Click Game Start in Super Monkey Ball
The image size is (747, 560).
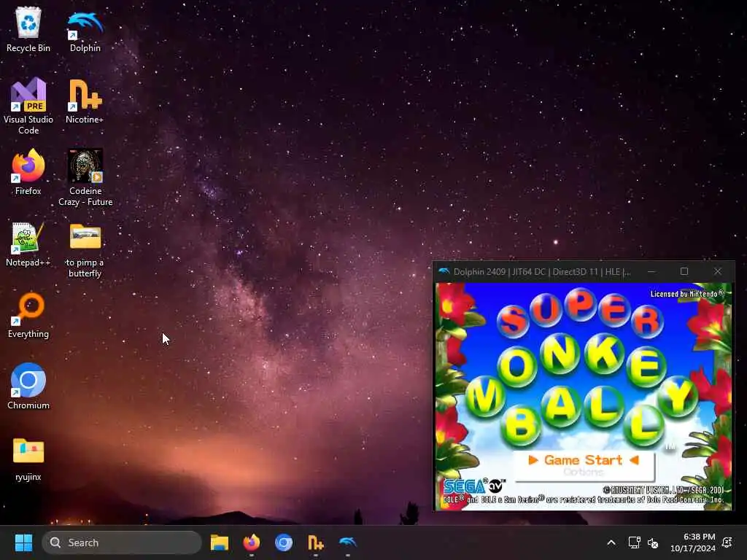[x=583, y=460]
